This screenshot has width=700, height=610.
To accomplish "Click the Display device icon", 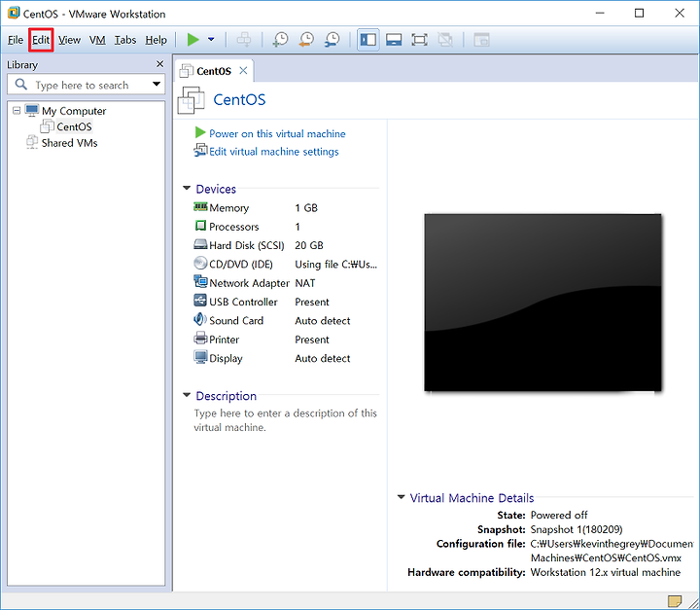I will [x=200, y=357].
